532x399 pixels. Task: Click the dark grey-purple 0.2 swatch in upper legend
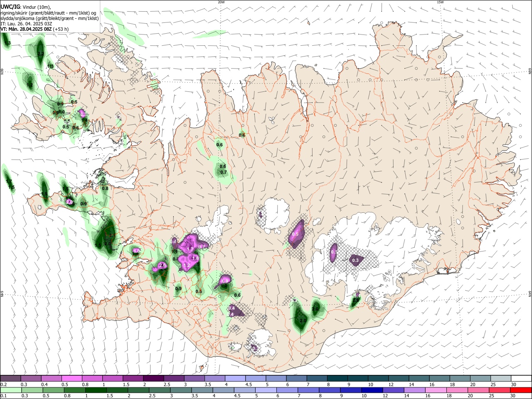coord(10,379)
